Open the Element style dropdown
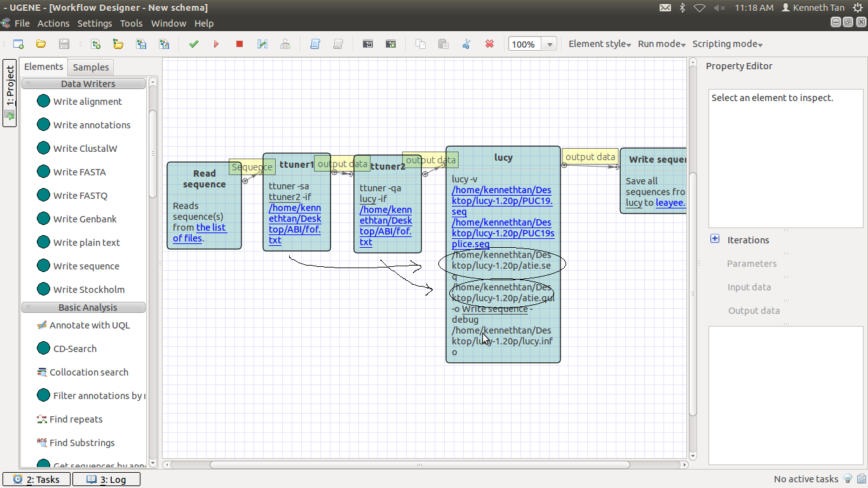This screenshot has height=488, width=868. tap(599, 44)
